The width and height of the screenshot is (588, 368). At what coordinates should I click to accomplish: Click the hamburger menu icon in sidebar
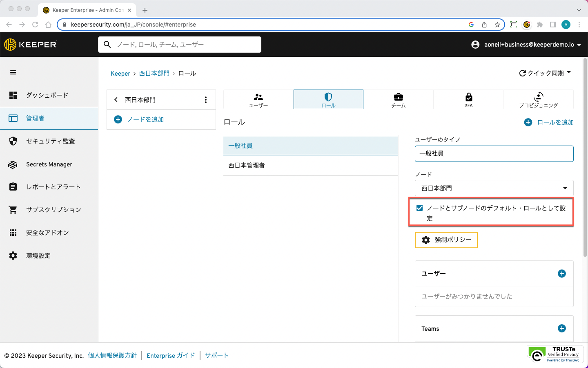coord(13,72)
